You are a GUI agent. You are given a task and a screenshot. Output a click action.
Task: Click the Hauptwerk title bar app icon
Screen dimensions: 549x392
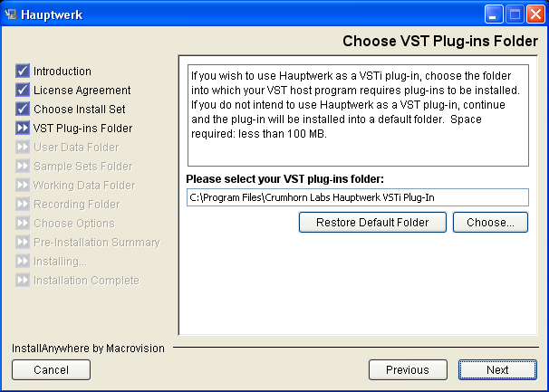(x=11, y=14)
